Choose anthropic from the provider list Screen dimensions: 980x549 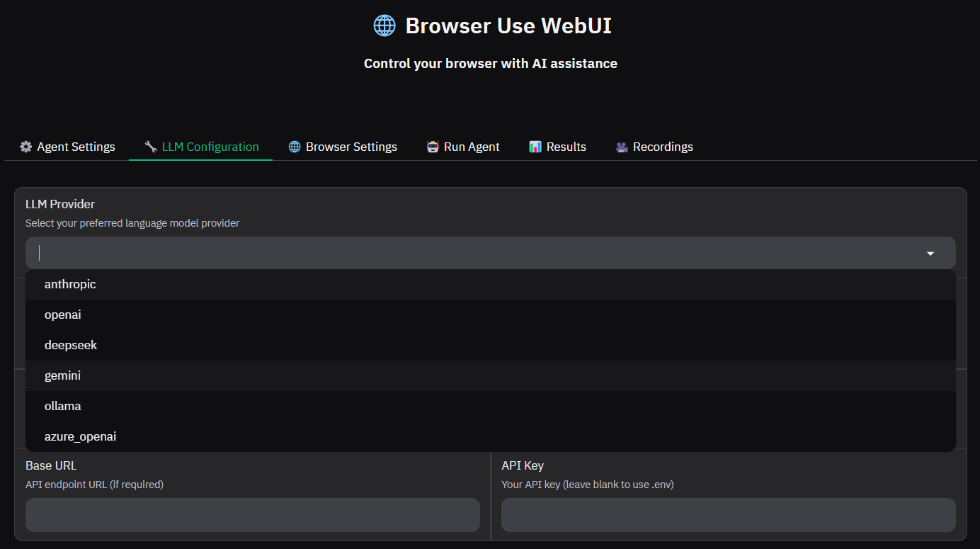point(491,284)
